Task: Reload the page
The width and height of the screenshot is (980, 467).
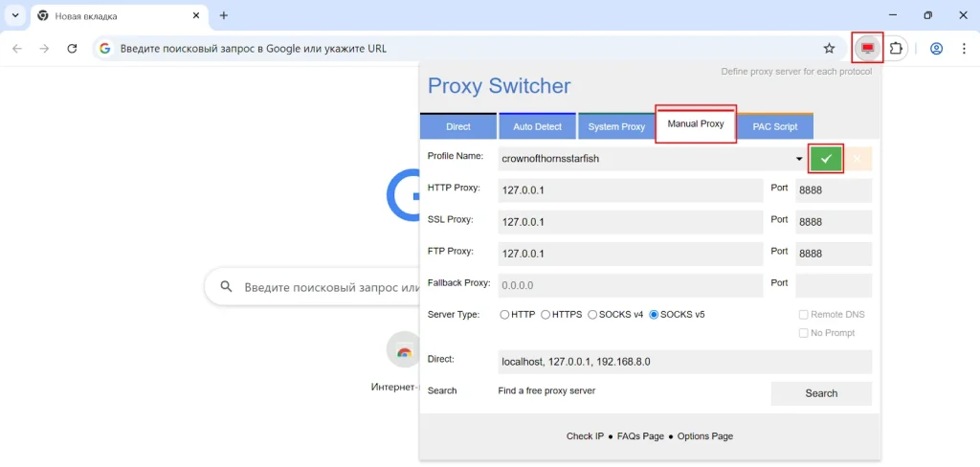Action: pyautogui.click(x=72, y=48)
